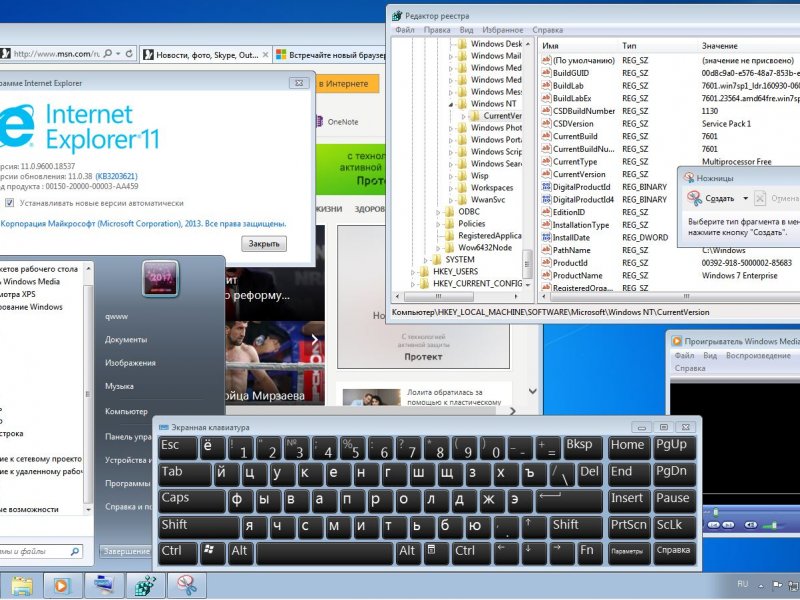800x600 pixels.
Task: Click the InstallDate value icon in Registry Editor
Action: tap(546, 238)
